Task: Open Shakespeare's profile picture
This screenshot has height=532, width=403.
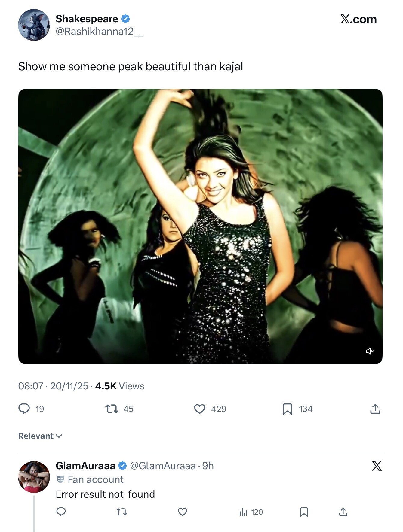Action: [34, 25]
